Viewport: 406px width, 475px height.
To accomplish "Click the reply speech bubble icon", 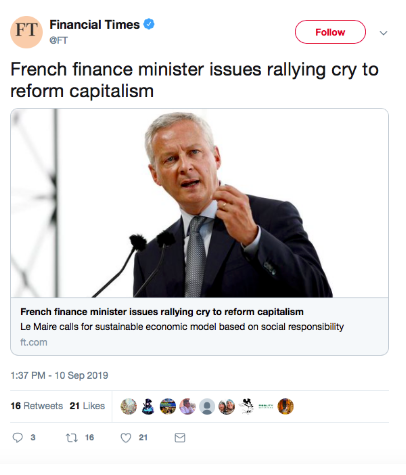I will [18, 437].
